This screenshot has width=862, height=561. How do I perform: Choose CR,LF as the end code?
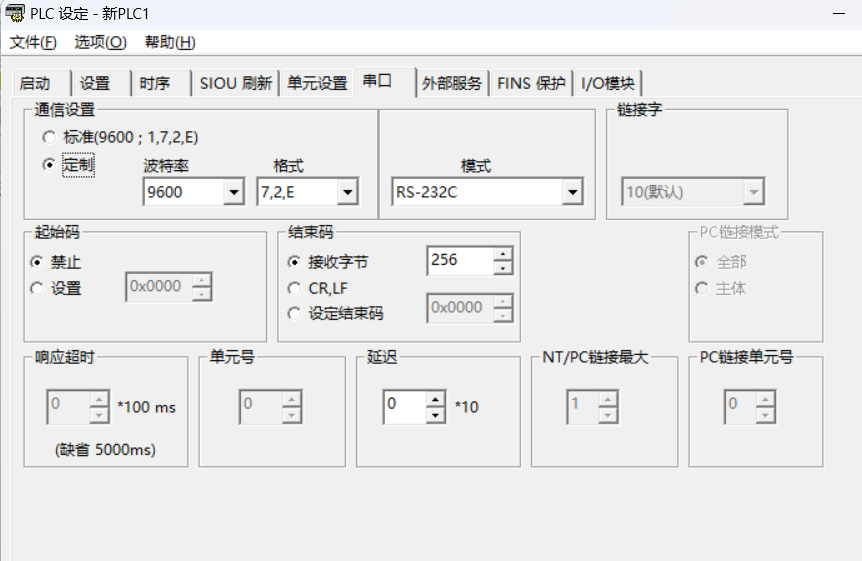point(294,288)
